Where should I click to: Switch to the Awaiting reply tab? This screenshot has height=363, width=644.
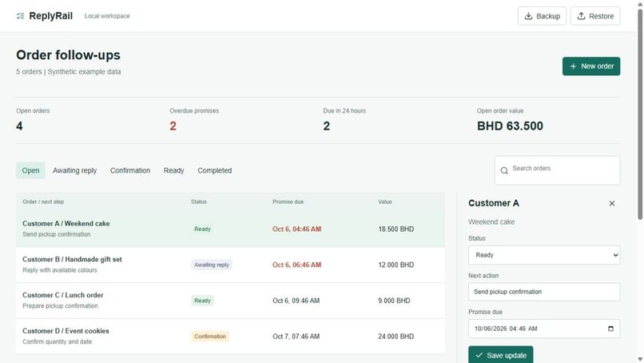(x=75, y=170)
